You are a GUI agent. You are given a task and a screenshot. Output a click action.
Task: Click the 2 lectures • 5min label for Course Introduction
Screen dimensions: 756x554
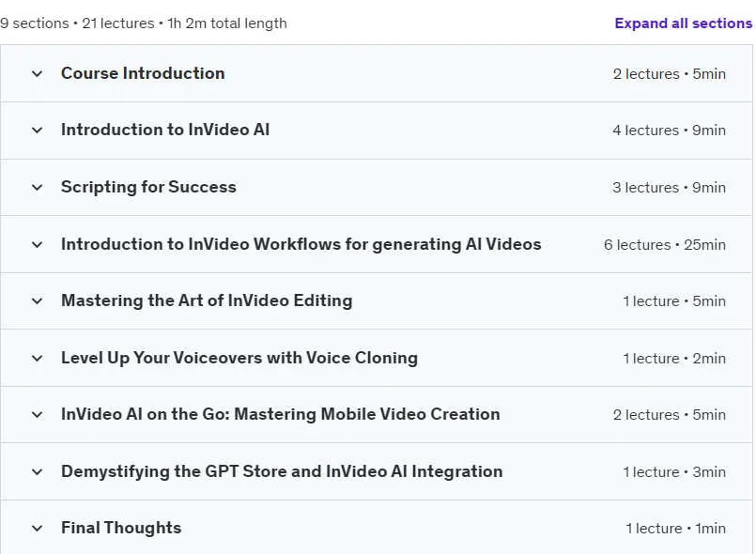click(670, 74)
